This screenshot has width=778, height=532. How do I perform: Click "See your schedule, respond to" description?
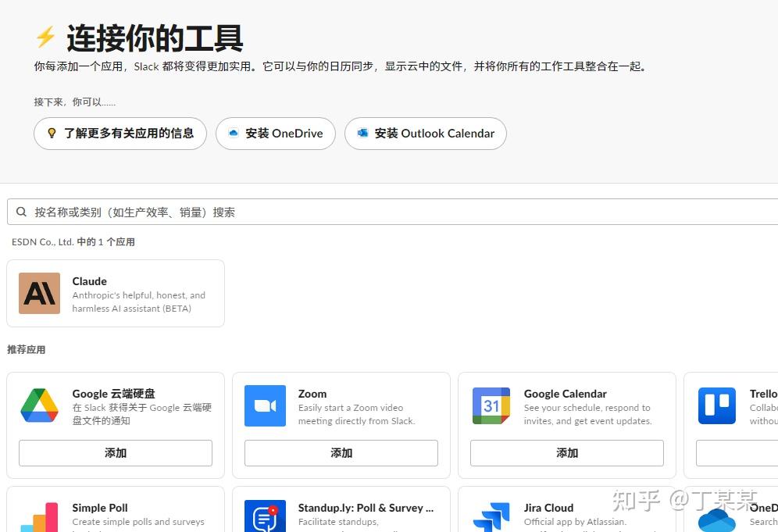(587, 408)
